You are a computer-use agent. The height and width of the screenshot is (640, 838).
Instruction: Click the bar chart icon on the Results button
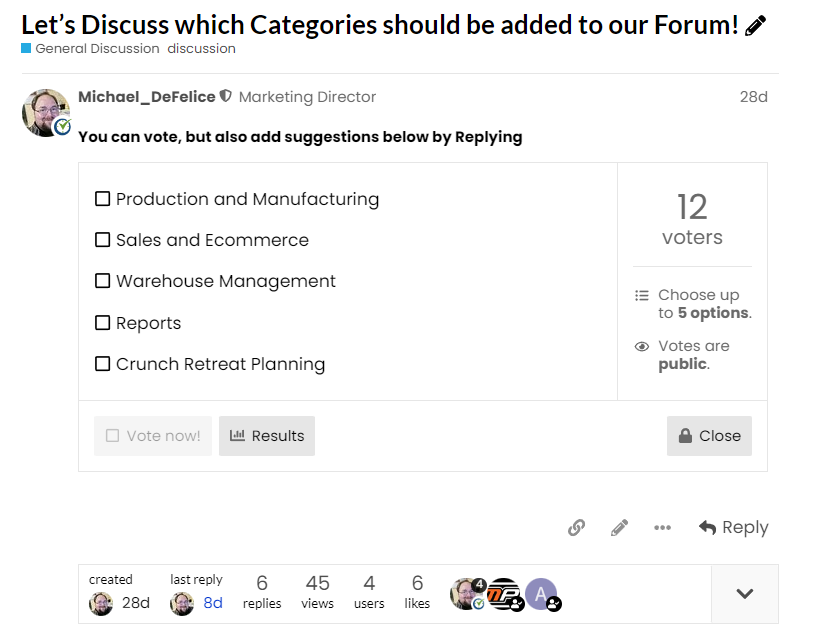(x=238, y=435)
